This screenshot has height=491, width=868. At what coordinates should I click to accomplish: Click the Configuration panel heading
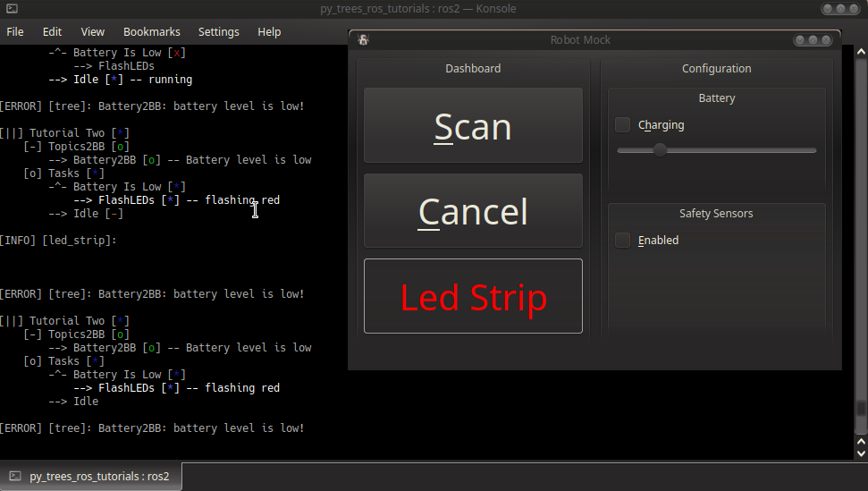click(x=716, y=69)
